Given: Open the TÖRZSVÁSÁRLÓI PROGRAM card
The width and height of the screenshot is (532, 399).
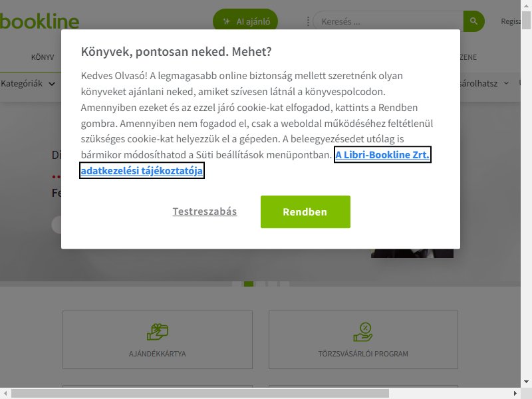Looking at the screenshot, I should (363, 340).
